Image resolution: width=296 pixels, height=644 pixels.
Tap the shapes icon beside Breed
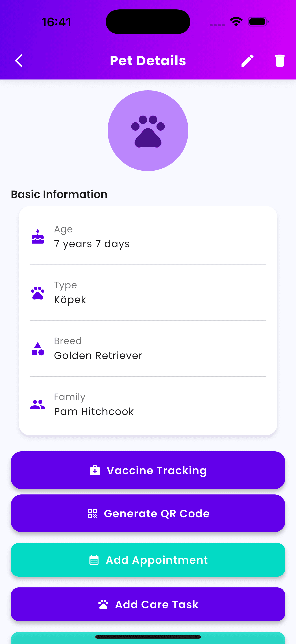(x=38, y=349)
